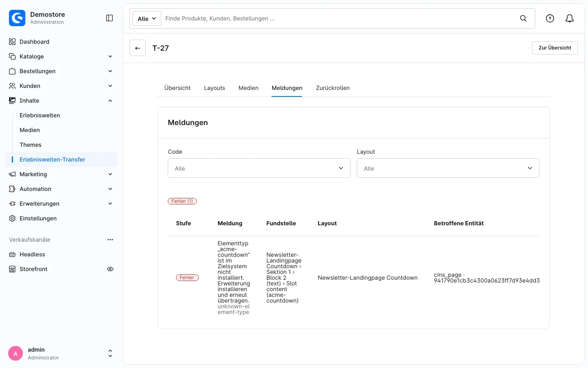The width and height of the screenshot is (588, 368).
Task: Click the Fehler (1) filter badge
Action: [182, 201]
